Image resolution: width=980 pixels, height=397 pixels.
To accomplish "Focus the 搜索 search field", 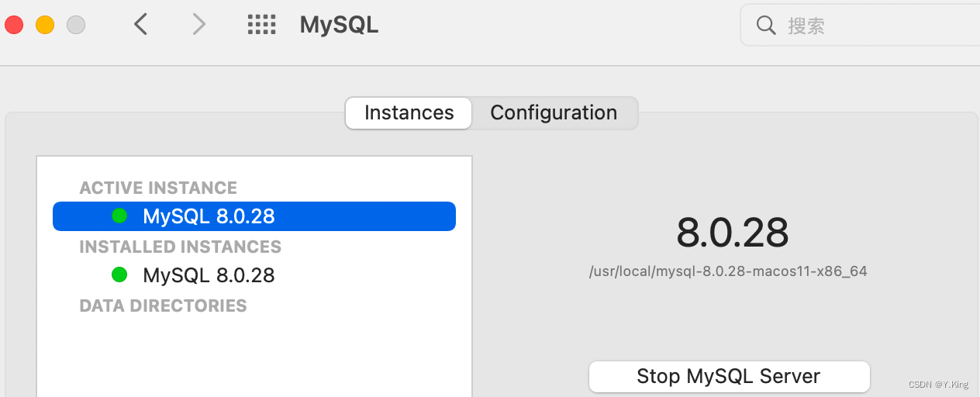I will pos(861,26).
